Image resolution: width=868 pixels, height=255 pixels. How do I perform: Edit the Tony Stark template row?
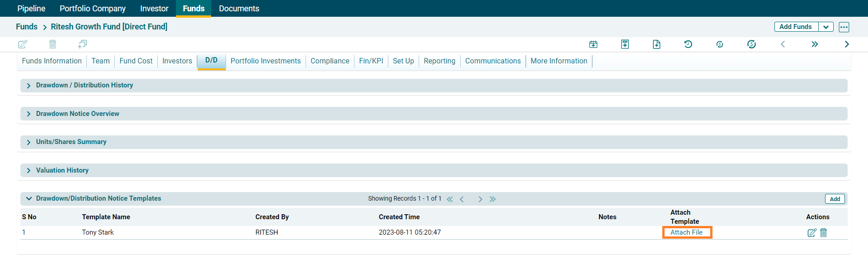click(811, 233)
